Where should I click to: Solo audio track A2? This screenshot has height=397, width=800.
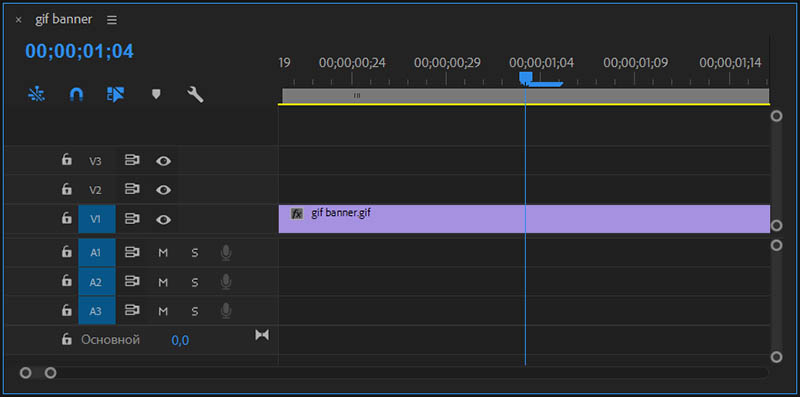pyautogui.click(x=194, y=282)
